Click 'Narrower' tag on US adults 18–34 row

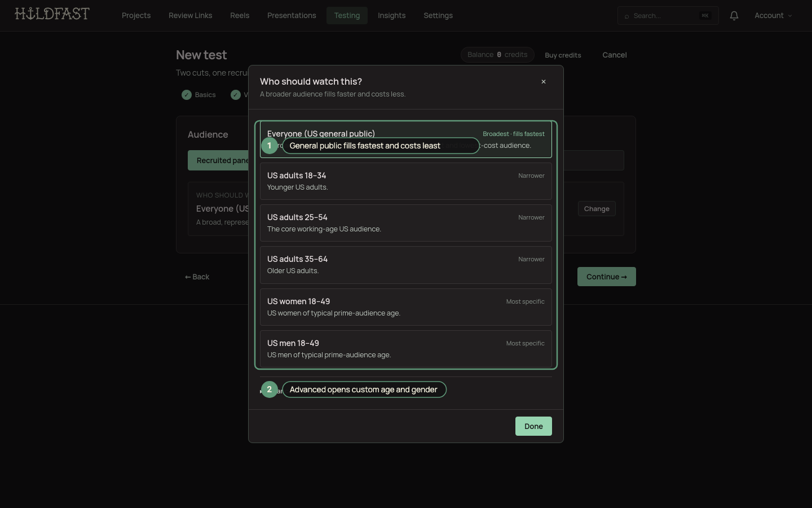(531, 176)
